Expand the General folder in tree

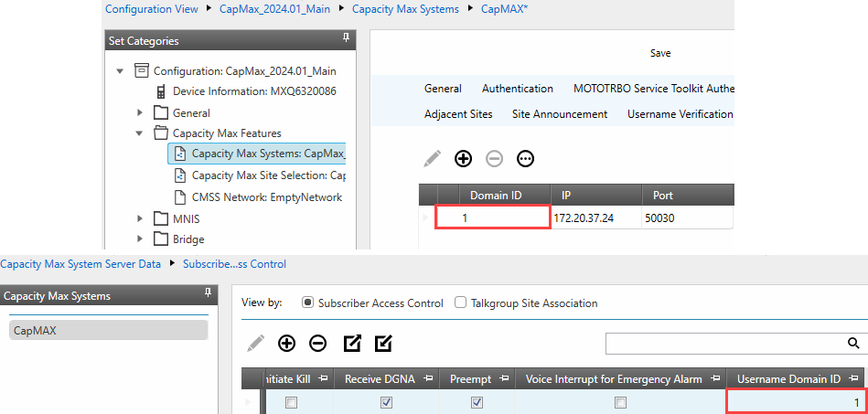(141, 113)
